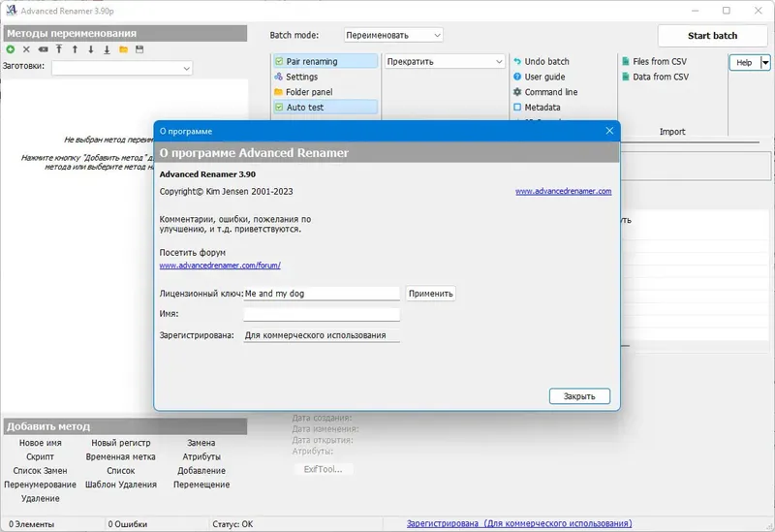Click the ExifTool... button

point(324,469)
